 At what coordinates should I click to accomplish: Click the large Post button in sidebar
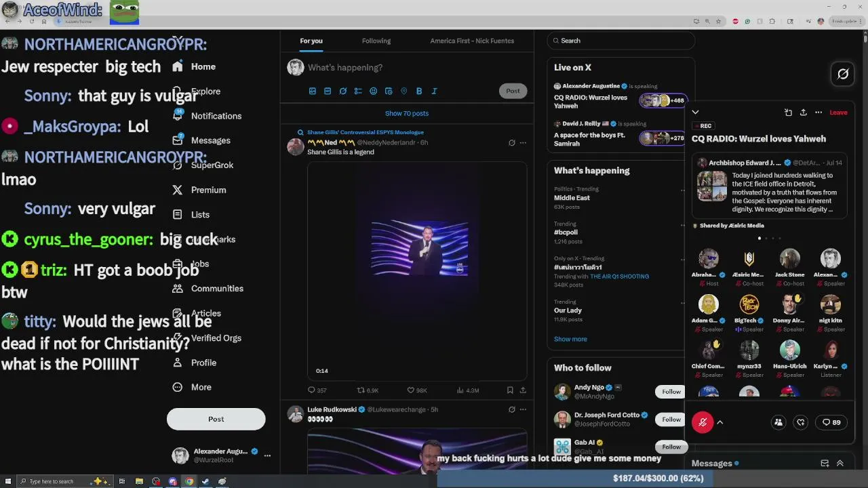[x=216, y=419]
